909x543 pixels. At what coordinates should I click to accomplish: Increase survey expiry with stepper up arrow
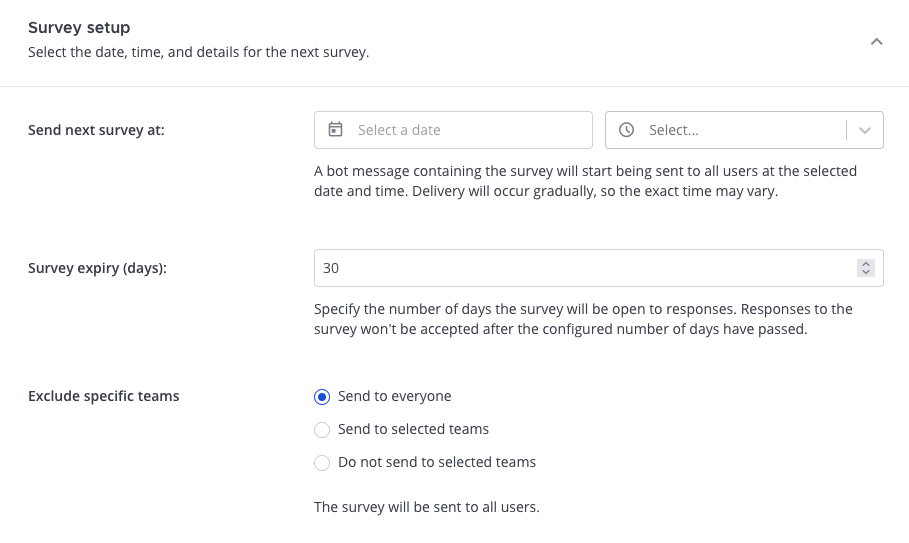(866, 264)
